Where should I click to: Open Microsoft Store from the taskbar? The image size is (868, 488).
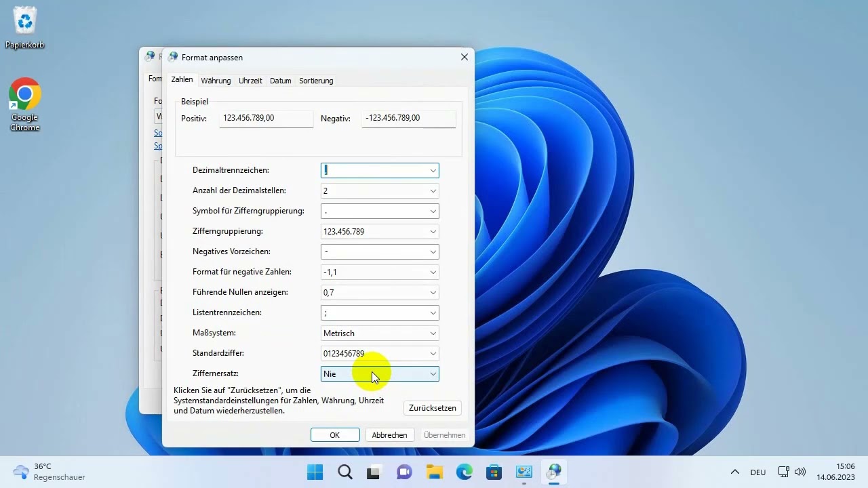point(494,472)
